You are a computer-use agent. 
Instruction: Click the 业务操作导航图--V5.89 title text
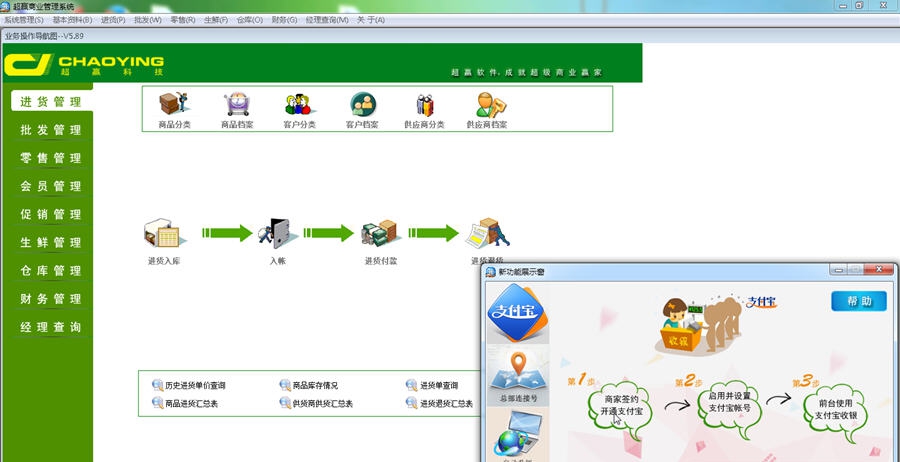coord(45,36)
